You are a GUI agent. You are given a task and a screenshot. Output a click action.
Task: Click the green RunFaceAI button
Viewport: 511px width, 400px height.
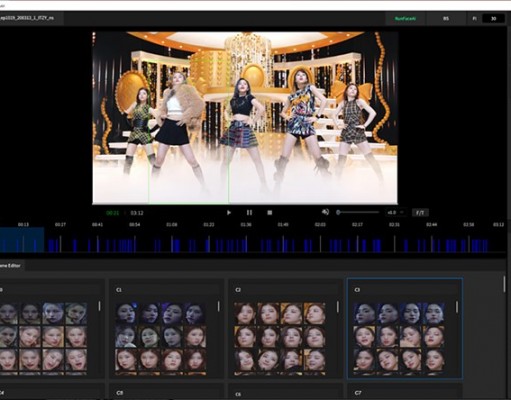[405, 19]
